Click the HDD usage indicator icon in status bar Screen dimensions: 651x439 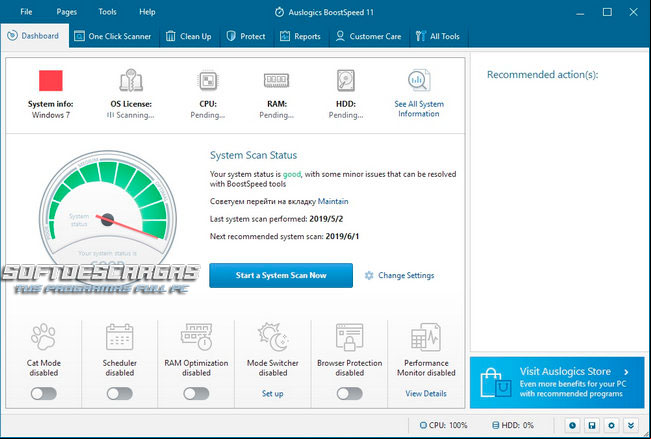coord(495,425)
